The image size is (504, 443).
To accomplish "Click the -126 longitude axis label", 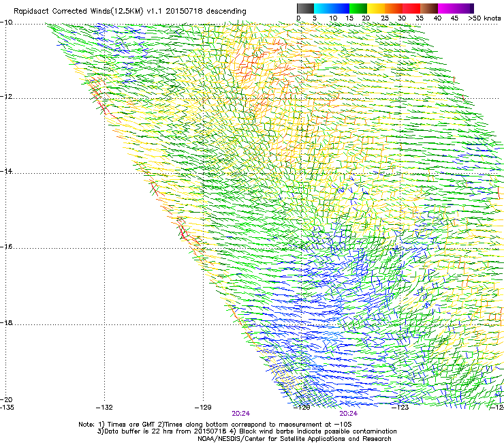I will 302,408.
